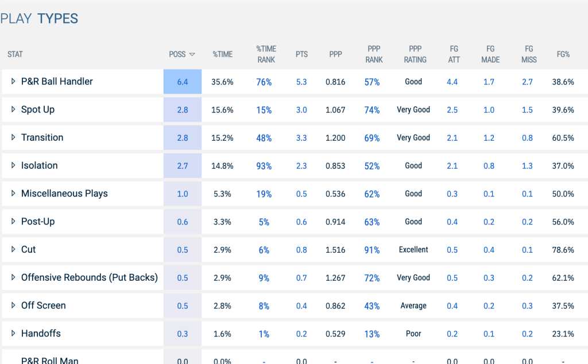Image resolution: width=588 pixels, height=364 pixels.
Task: Click the POSS sort arrow icon
Action: pyautogui.click(x=192, y=55)
